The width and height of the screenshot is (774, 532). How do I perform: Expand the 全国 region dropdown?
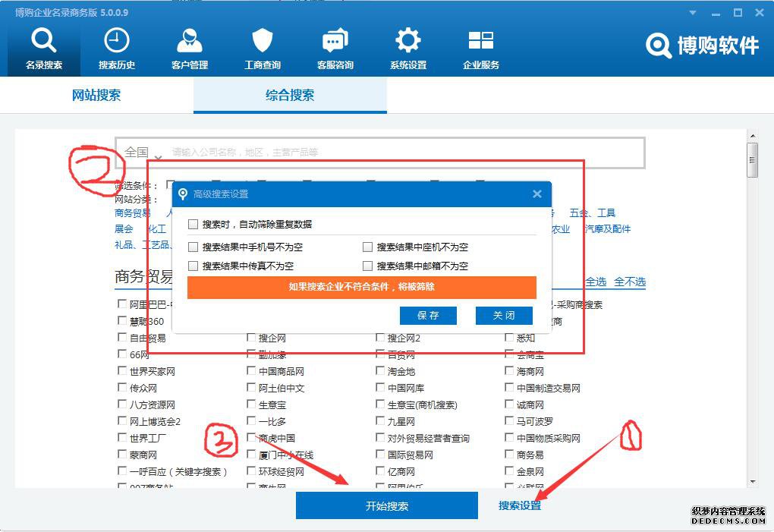142,153
